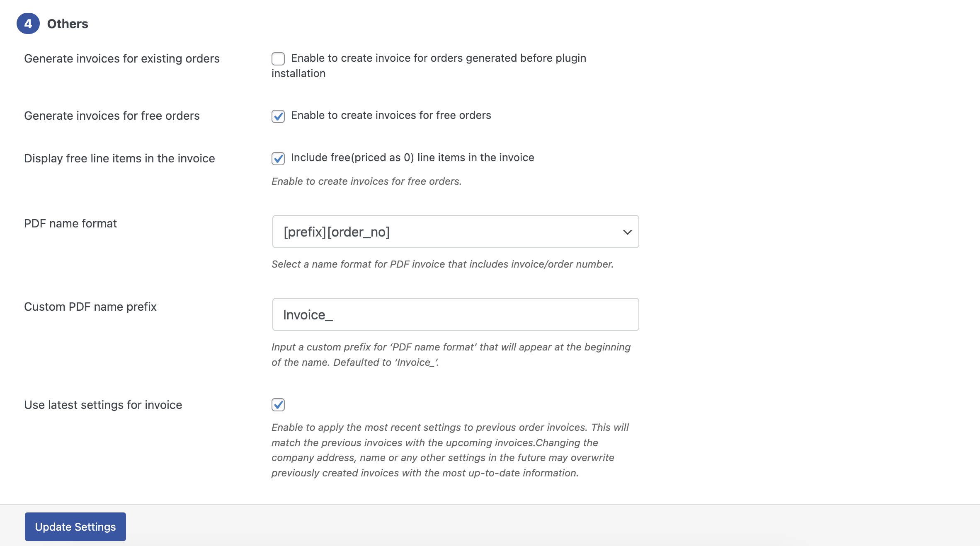980x546 pixels.
Task: Click the "Others" section heading
Action: pos(67,24)
